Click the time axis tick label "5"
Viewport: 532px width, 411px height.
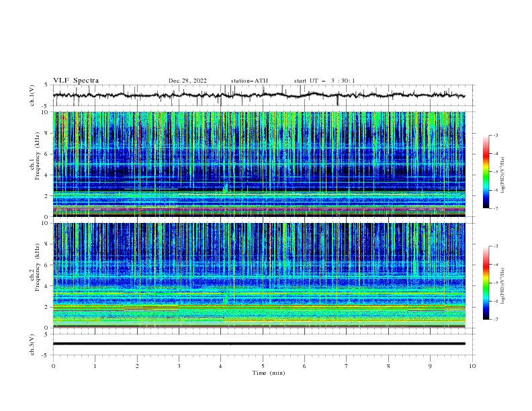pos(263,366)
